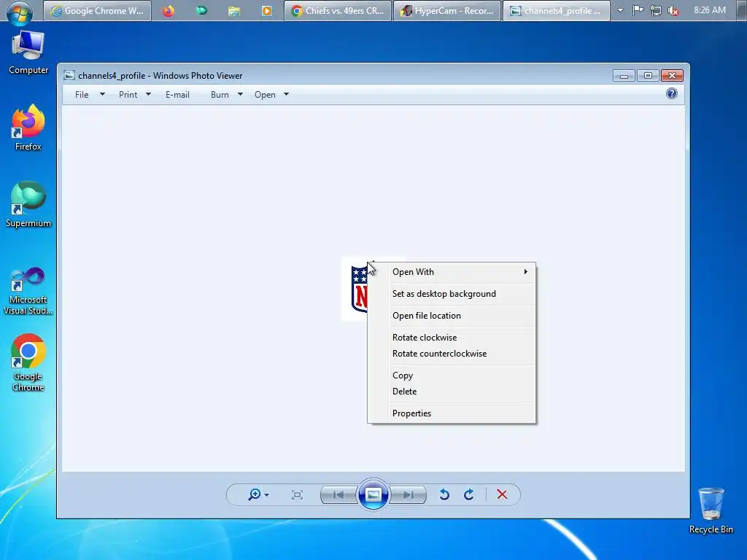Open the Photo Viewer help icon
Screen dimensions: 747x560
click(x=672, y=93)
